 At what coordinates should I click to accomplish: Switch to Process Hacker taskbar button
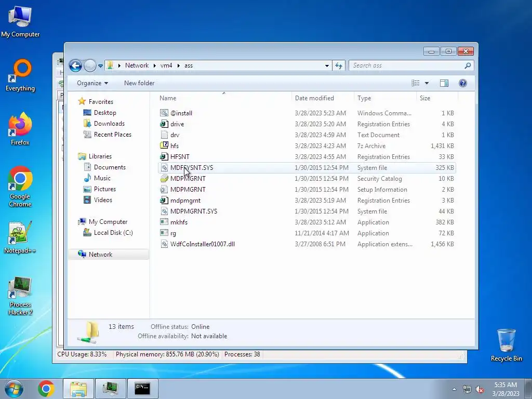pyautogui.click(x=111, y=389)
